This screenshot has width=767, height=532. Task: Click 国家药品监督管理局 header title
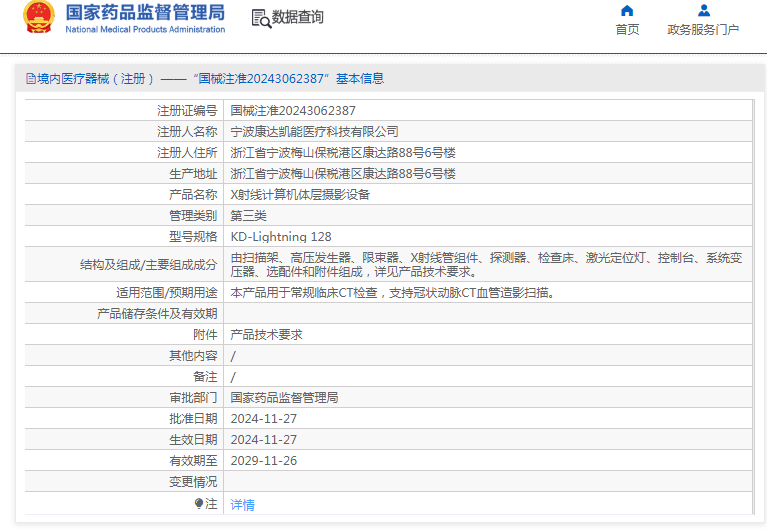coord(145,13)
